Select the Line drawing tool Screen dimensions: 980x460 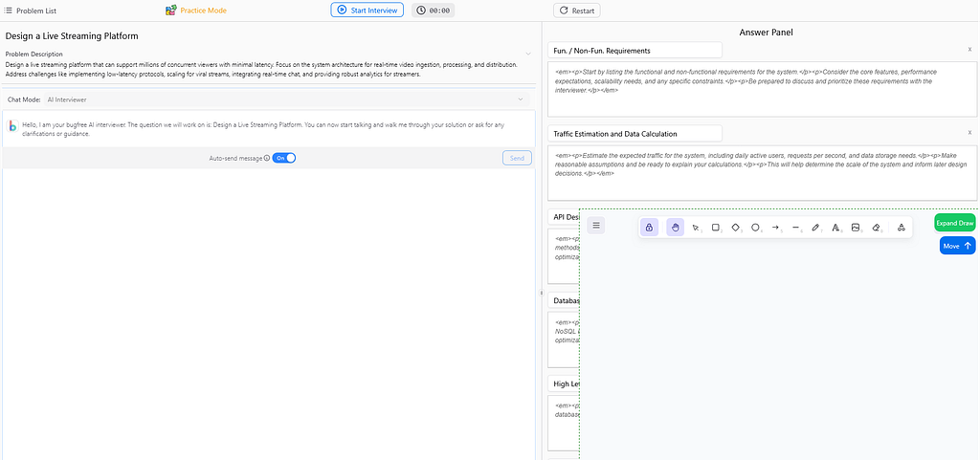795,228
